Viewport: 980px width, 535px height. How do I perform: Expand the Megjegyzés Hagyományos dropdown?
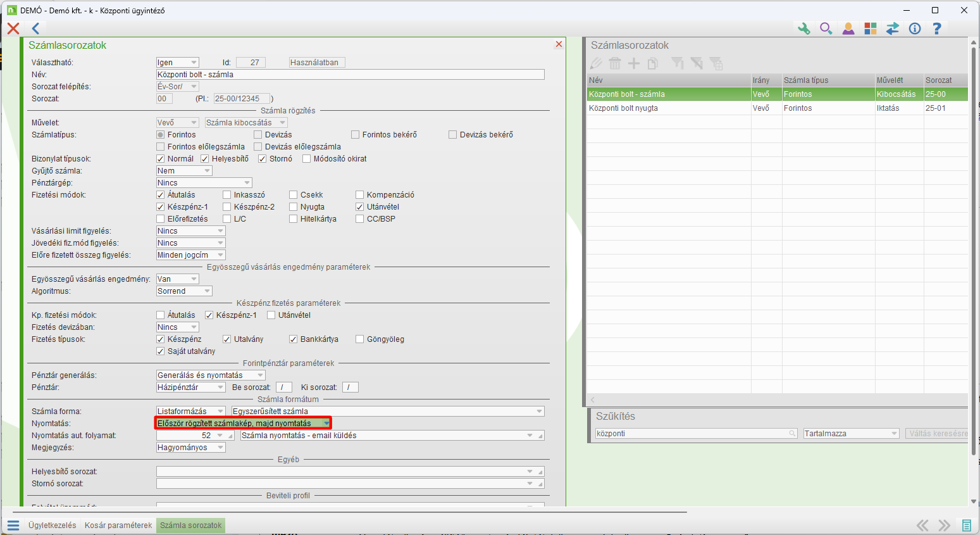pyautogui.click(x=220, y=448)
